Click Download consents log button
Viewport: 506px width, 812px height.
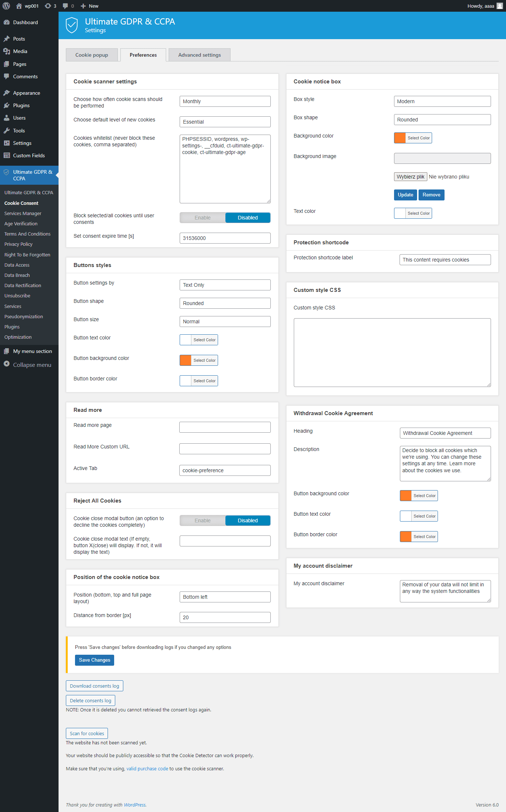coord(94,686)
